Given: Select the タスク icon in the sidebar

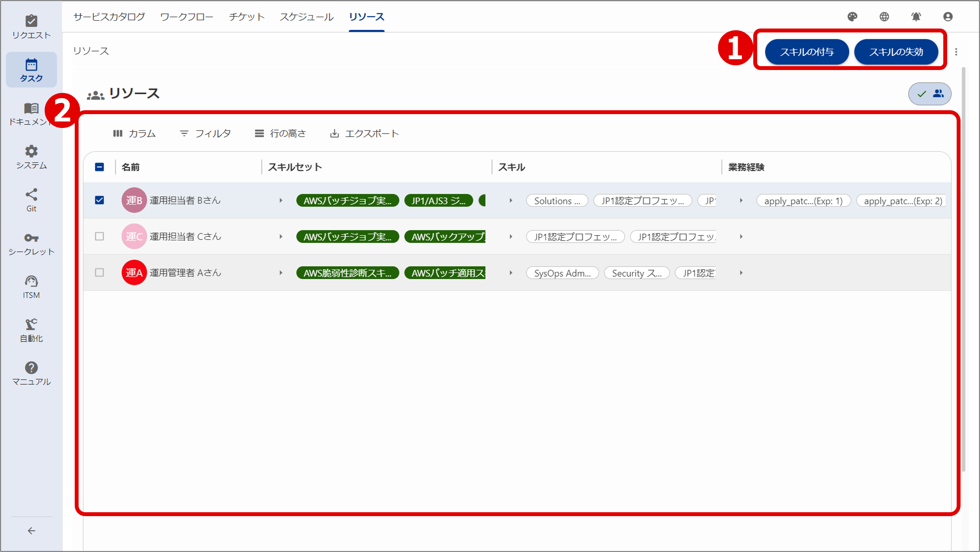Looking at the screenshot, I should click(31, 69).
